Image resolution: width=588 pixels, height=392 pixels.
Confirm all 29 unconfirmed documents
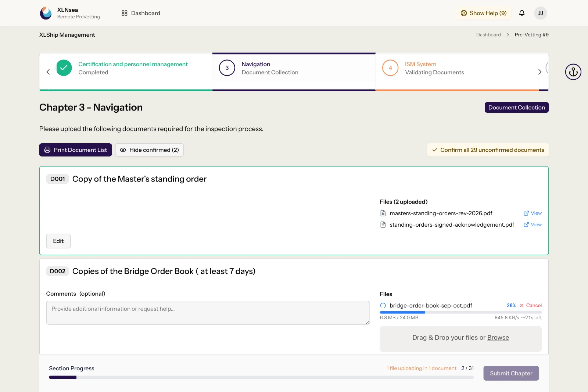point(488,150)
